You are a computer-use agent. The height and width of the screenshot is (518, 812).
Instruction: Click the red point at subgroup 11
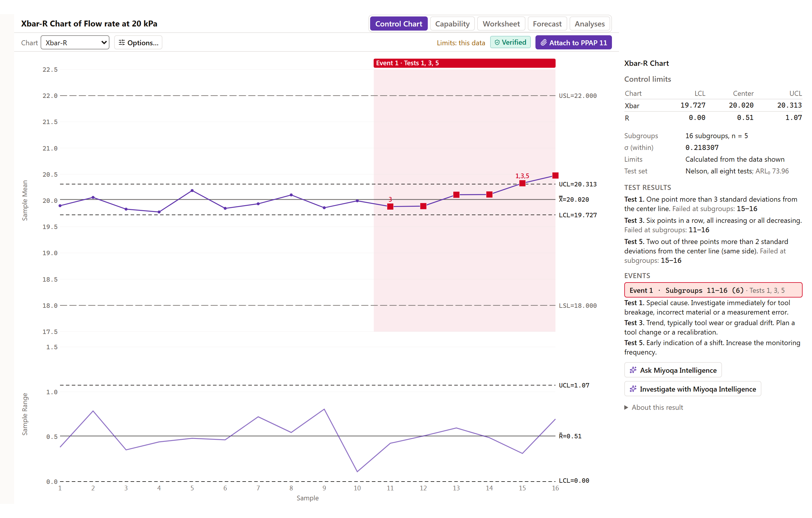tap(390, 206)
